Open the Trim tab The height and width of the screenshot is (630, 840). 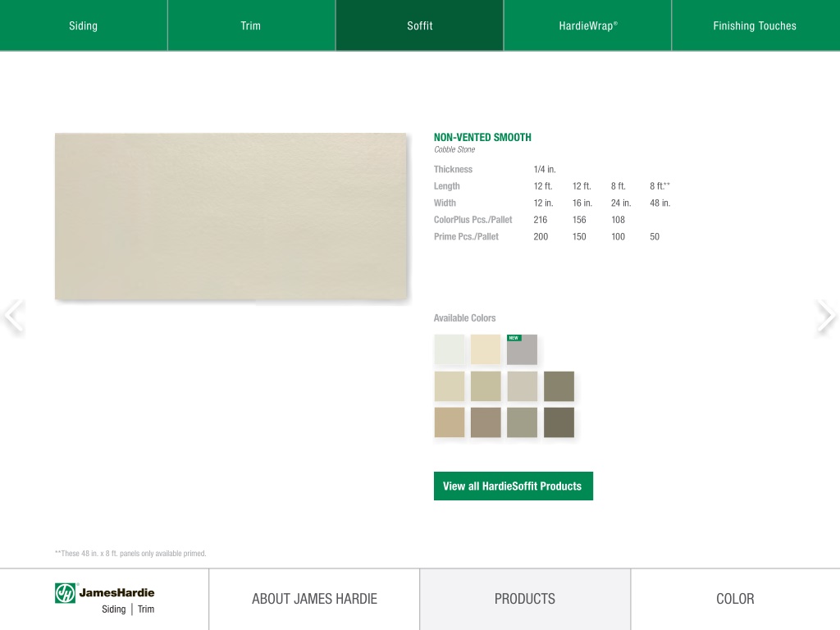(251, 25)
